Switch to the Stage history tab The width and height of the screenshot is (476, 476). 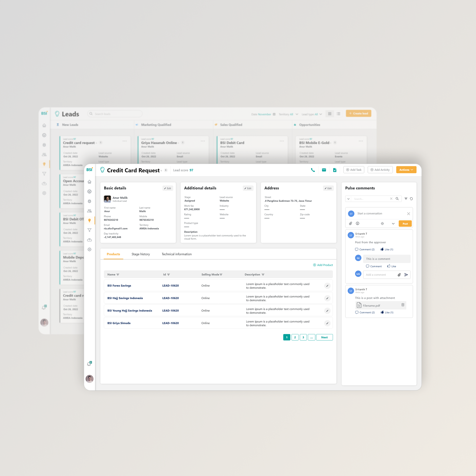pyautogui.click(x=141, y=254)
